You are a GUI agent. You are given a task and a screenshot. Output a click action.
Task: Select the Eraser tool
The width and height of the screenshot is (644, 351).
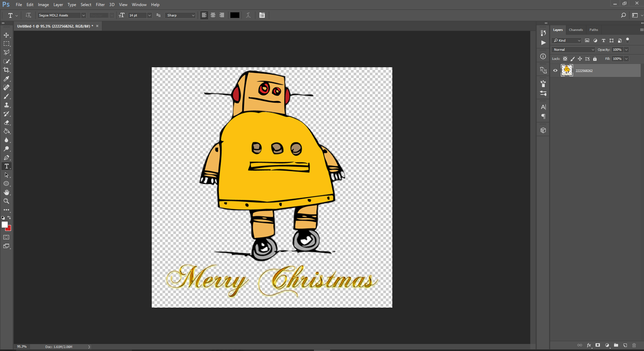point(6,122)
